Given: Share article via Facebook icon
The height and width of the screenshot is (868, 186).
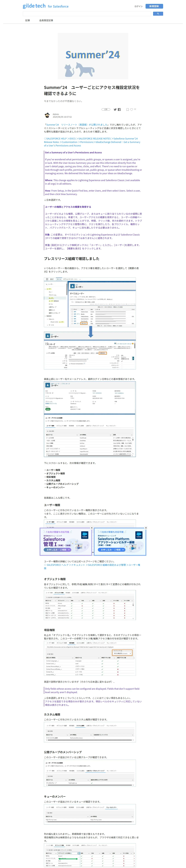Looking at the screenshot, I should 119,110.
